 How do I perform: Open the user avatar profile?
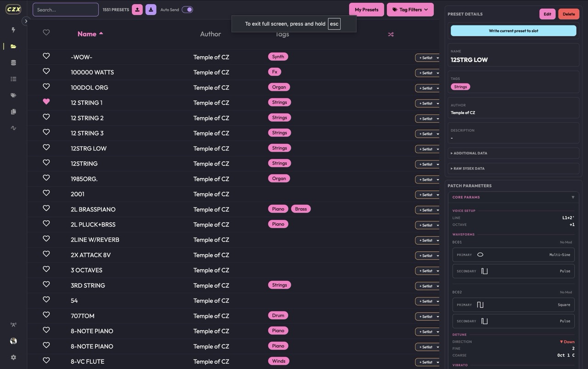click(x=13, y=341)
